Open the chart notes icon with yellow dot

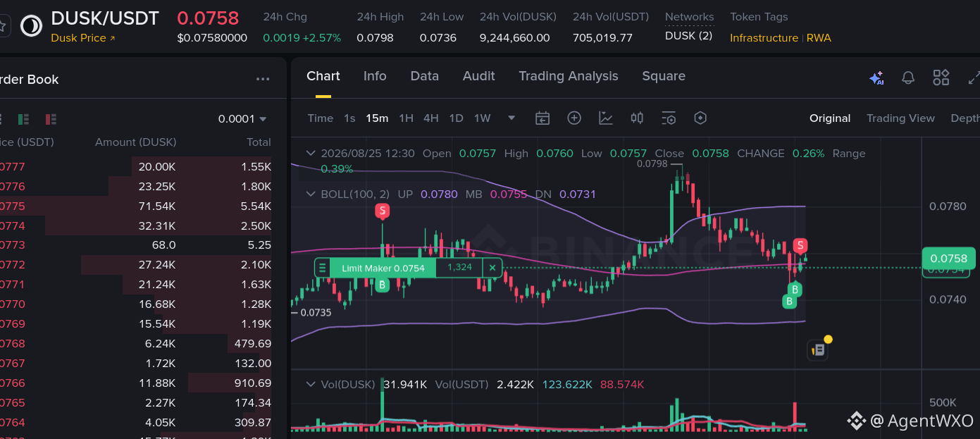coord(818,349)
